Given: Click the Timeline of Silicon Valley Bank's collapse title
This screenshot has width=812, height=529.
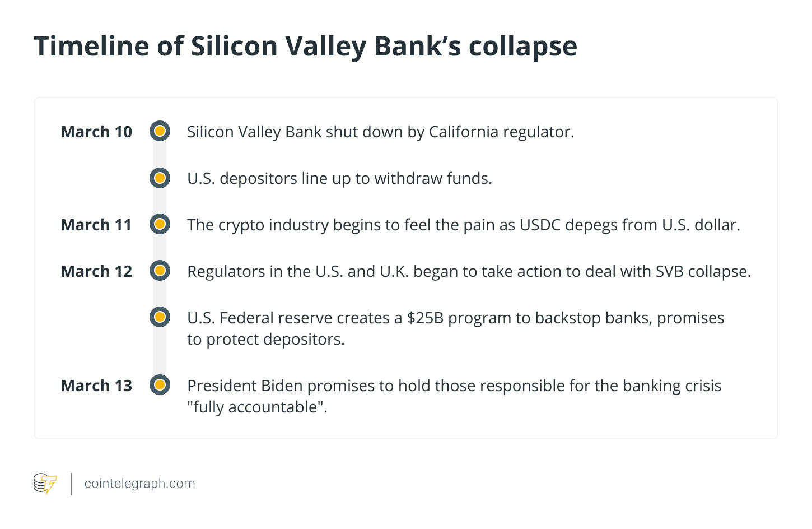Looking at the screenshot, I should click(305, 46).
